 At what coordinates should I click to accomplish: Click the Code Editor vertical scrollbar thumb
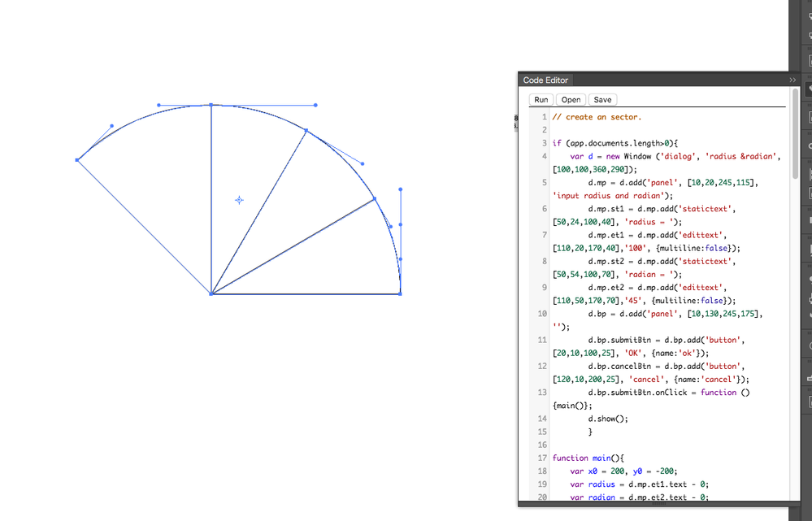coord(796,133)
